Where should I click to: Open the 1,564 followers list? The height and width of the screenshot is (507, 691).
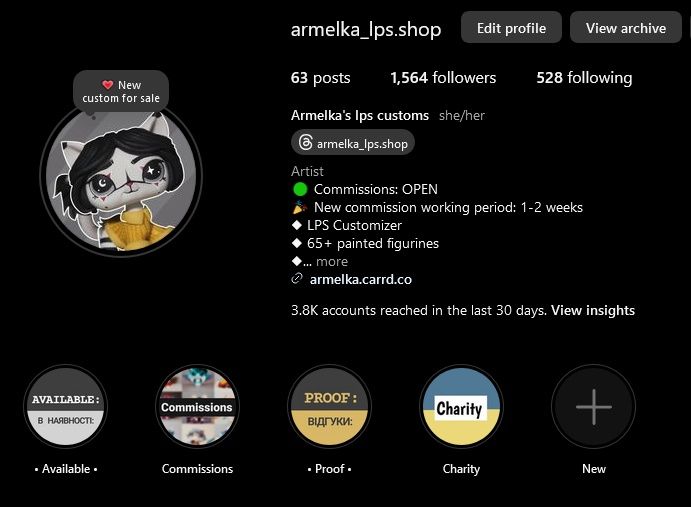point(443,78)
